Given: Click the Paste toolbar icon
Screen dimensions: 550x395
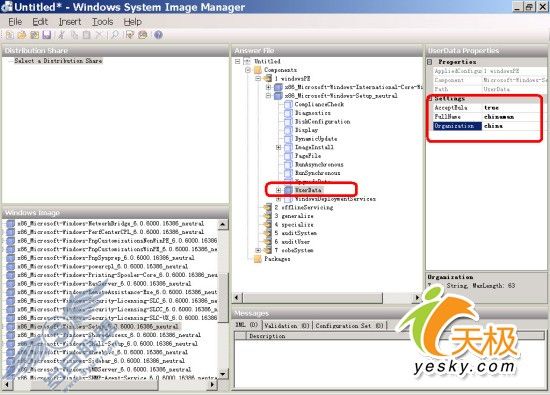Looking at the screenshot, I should pyautogui.click(x=87, y=35).
